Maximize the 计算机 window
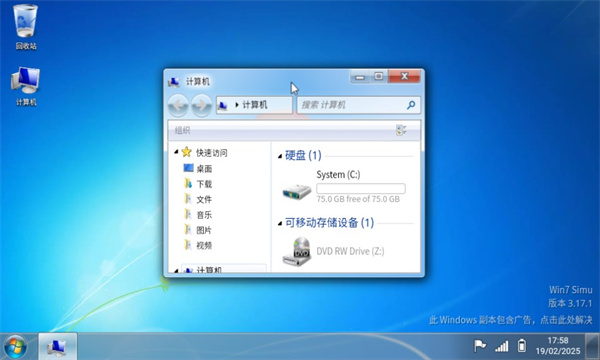Screen dimensions: 600x360 click(378, 76)
